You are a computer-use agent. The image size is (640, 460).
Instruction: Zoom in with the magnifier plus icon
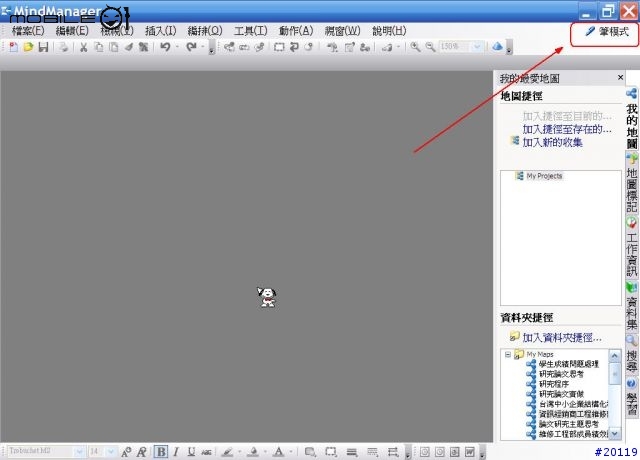tap(415, 47)
